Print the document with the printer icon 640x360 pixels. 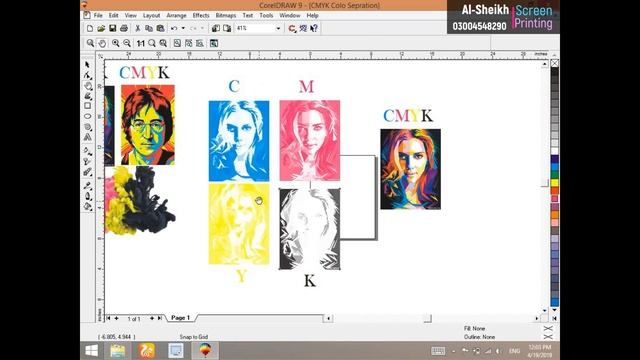pos(124,28)
